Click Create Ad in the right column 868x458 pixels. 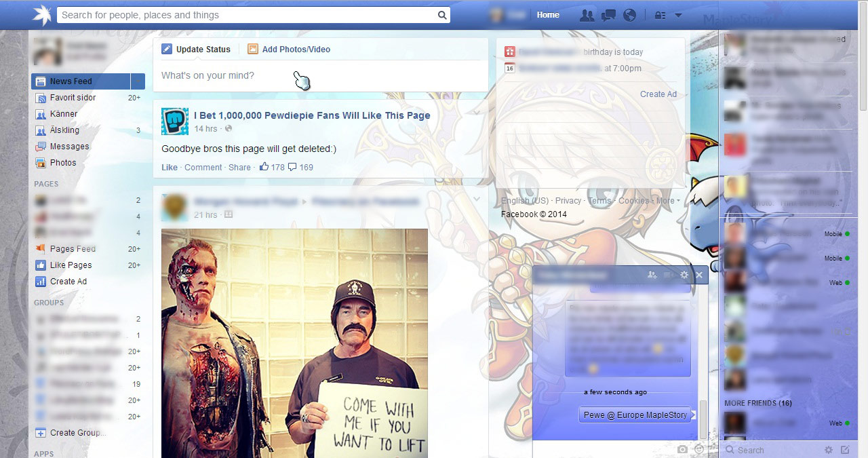pos(658,94)
